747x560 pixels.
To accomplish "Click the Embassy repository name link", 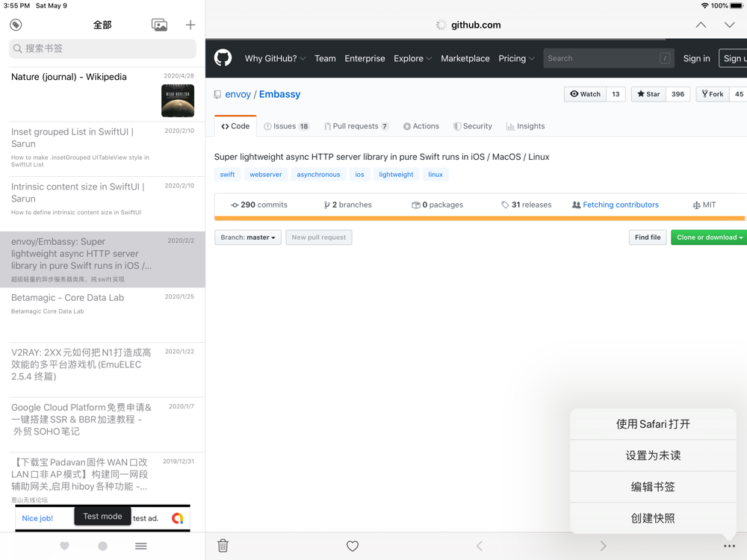I will coord(279,94).
